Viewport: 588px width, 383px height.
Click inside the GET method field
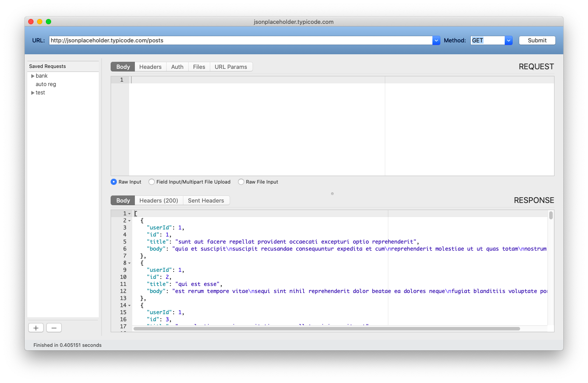click(488, 40)
